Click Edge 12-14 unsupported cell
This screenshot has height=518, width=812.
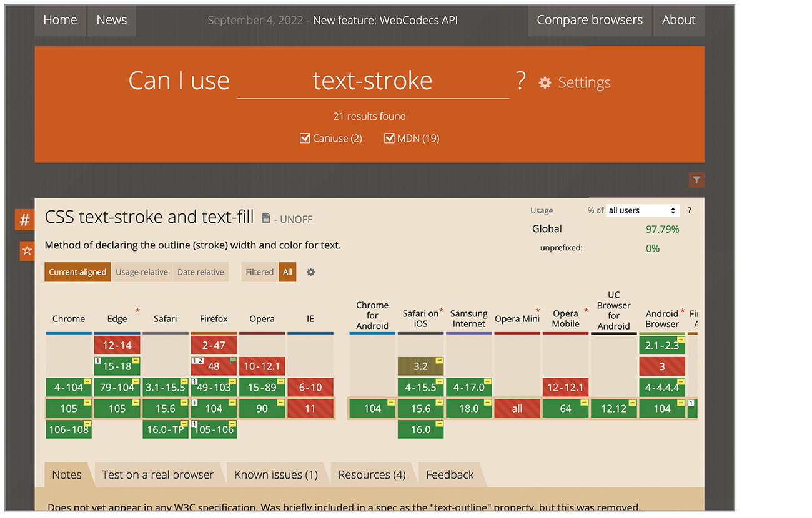117,345
